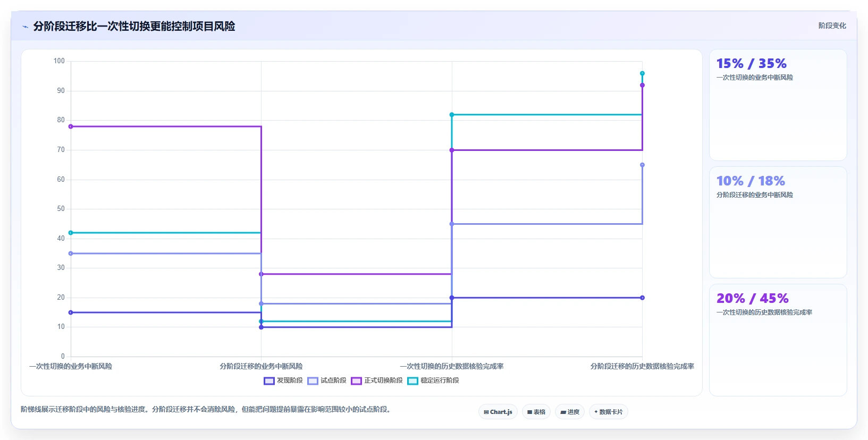
Task: Click the purple 正式切换阶段 point at 78
Action: pyautogui.click(x=71, y=126)
